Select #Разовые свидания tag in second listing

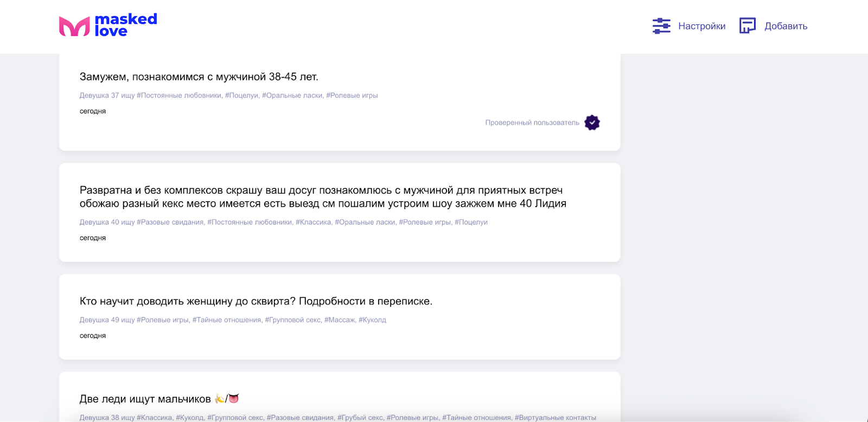(170, 222)
